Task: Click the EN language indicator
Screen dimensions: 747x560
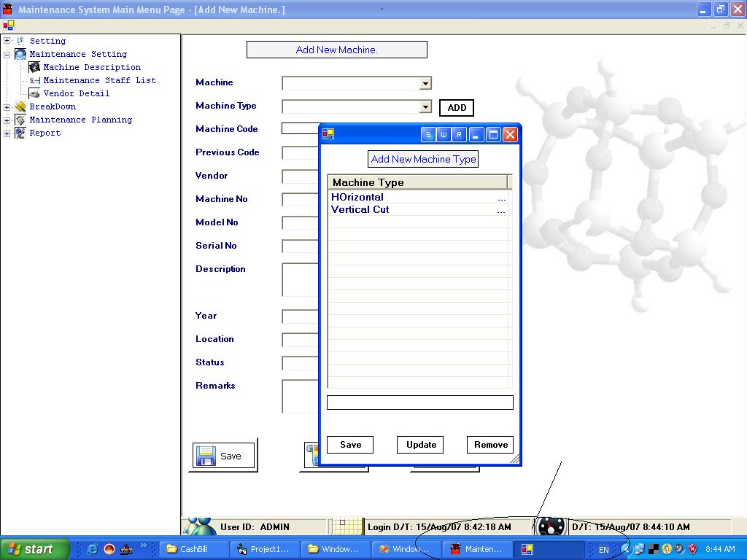Action: [x=603, y=550]
